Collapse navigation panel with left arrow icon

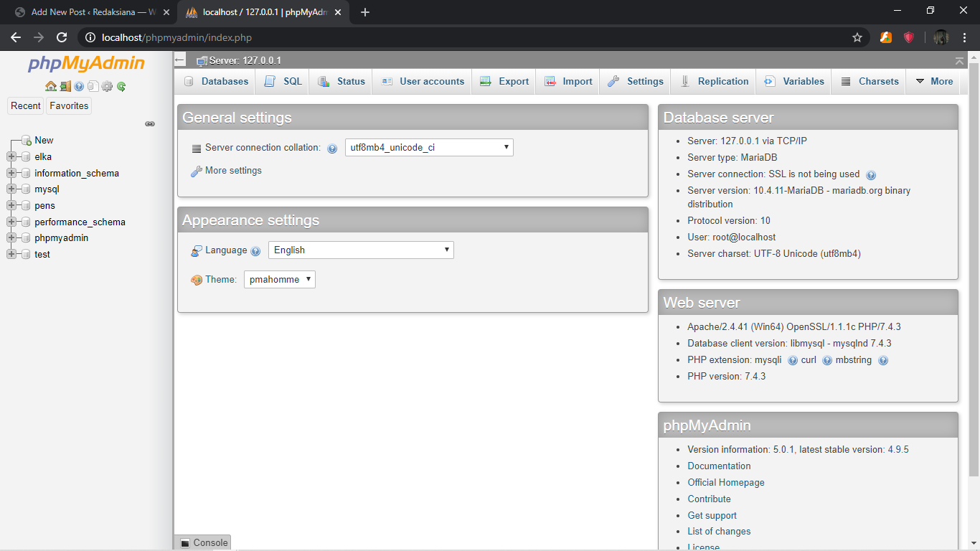click(180, 60)
